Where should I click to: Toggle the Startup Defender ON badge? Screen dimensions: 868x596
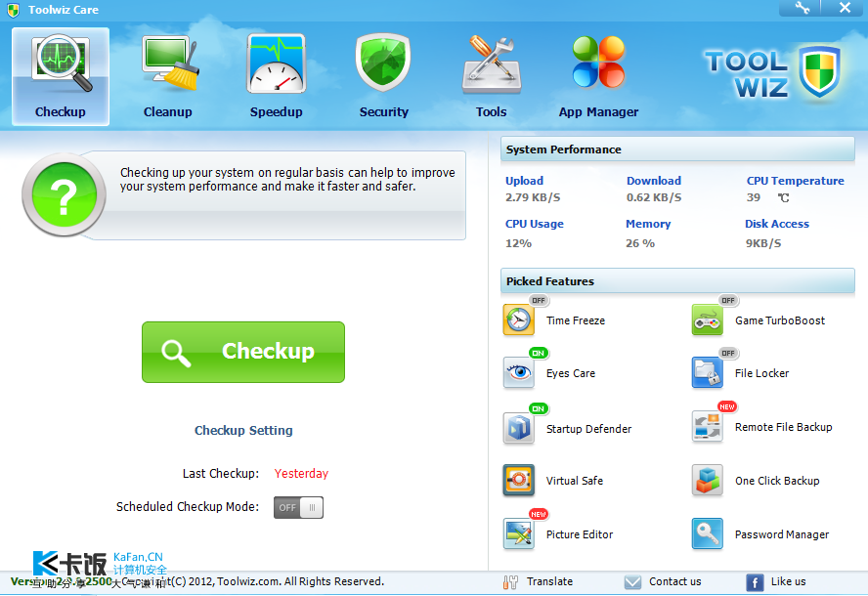(539, 409)
